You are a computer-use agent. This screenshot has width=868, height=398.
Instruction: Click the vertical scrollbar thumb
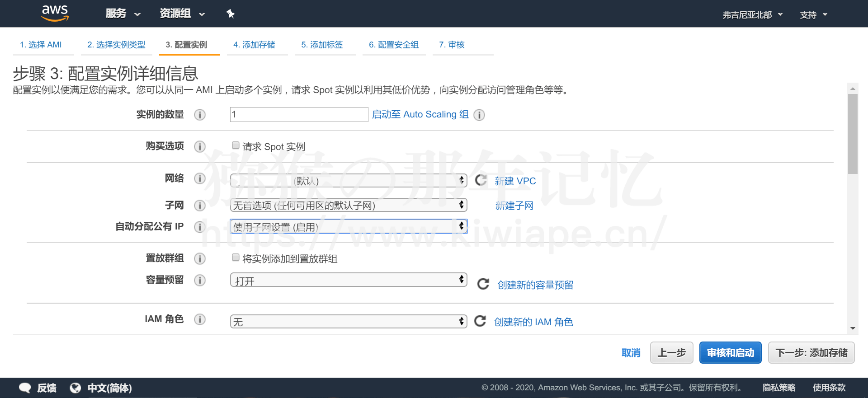[x=853, y=134]
